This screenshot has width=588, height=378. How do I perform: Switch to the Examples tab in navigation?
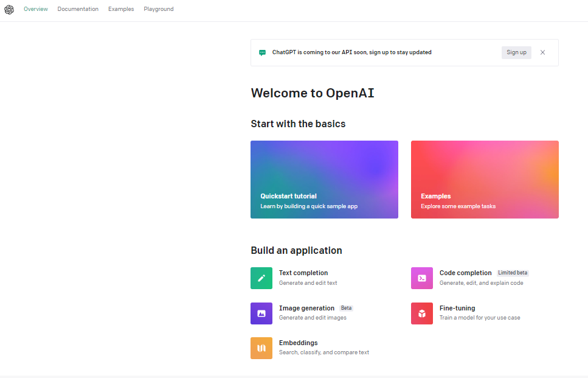[121, 9]
